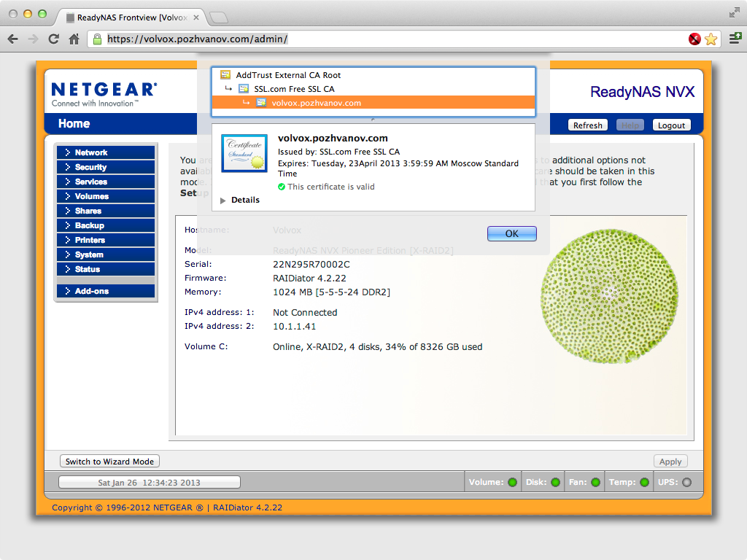Click the NETGEAR copyright footer text
This screenshot has height=560, width=747.
167,507
